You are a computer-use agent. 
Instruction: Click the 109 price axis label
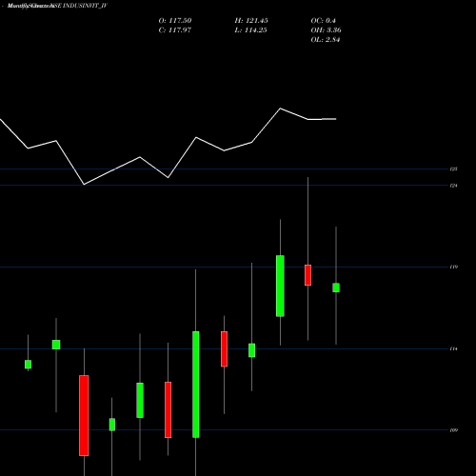454,430
